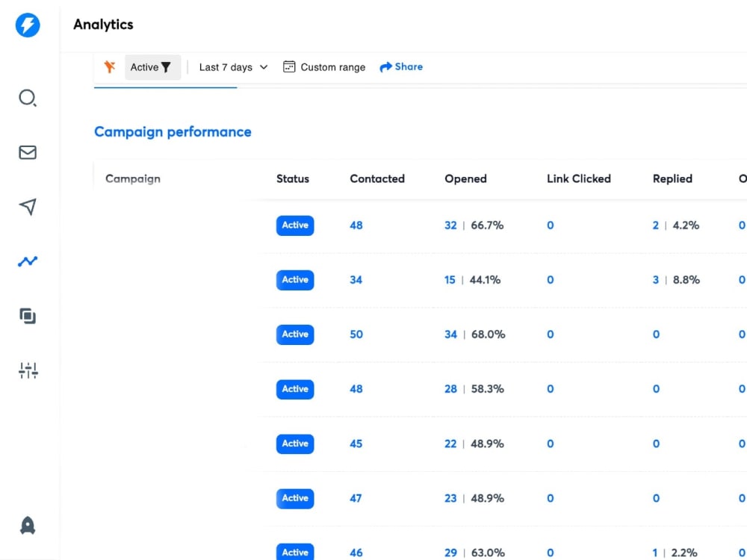Click opened count 29
Screen dimensions: 747x560
(x=450, y=553)
